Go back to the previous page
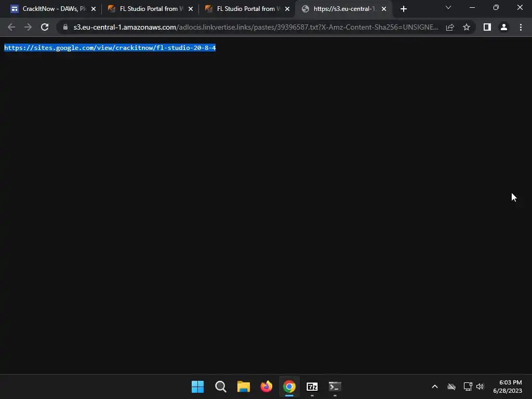532x399 pixels. point(11,27)
